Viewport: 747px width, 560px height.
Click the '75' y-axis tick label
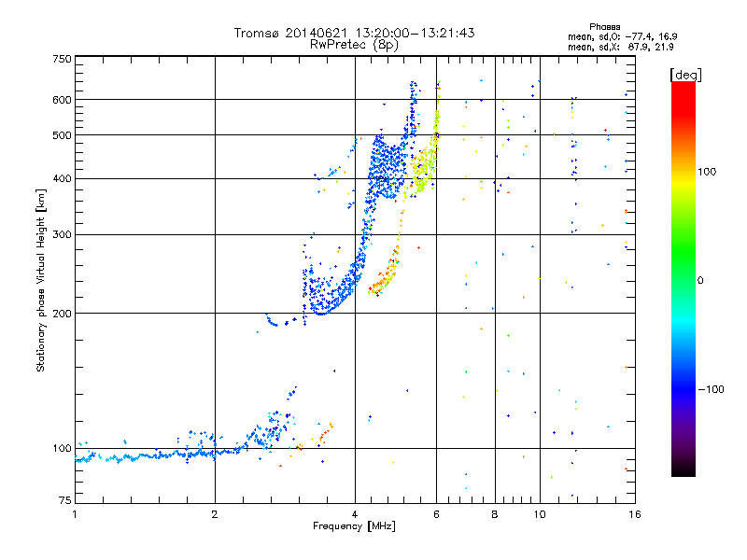tap(65, 500)
